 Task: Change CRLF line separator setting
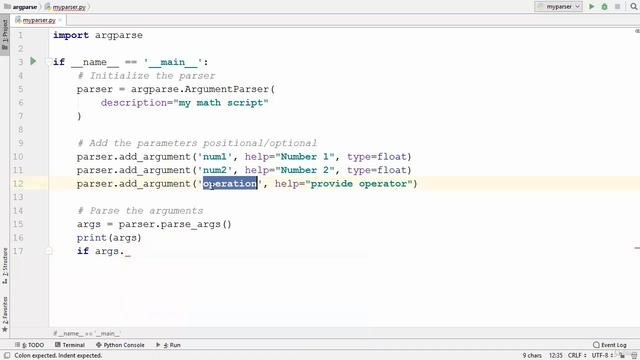577,356
